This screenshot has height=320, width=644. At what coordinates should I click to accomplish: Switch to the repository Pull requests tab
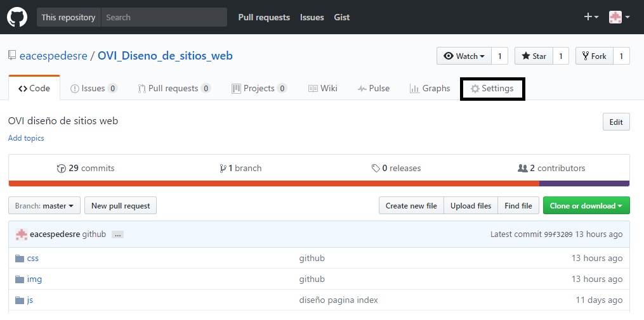174,88
